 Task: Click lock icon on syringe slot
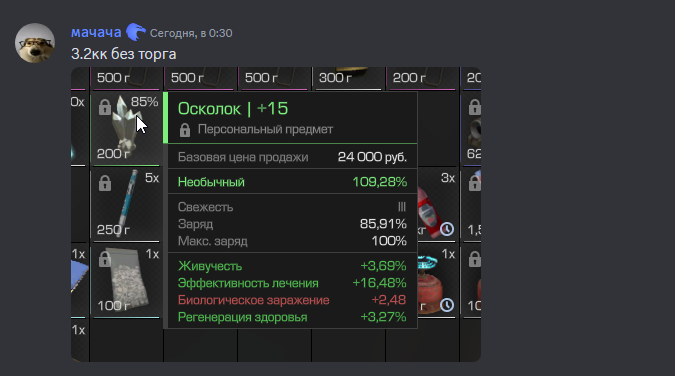(x=105, y=183)
